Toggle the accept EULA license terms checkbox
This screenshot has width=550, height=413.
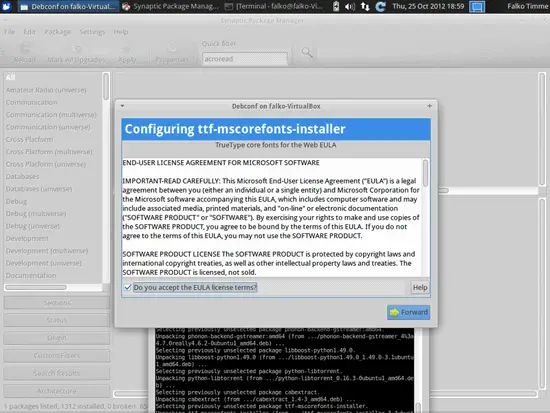point(128,287)
